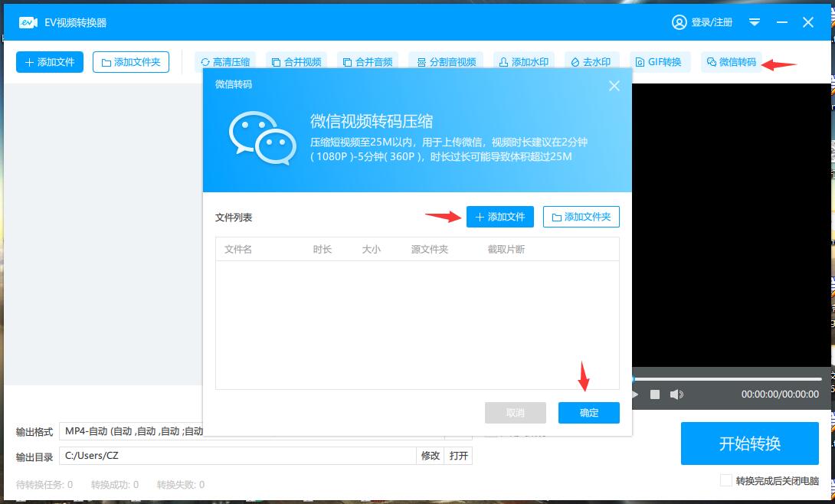Close the 微信转码 dialog
835x504 pixels.
point(614,86)
